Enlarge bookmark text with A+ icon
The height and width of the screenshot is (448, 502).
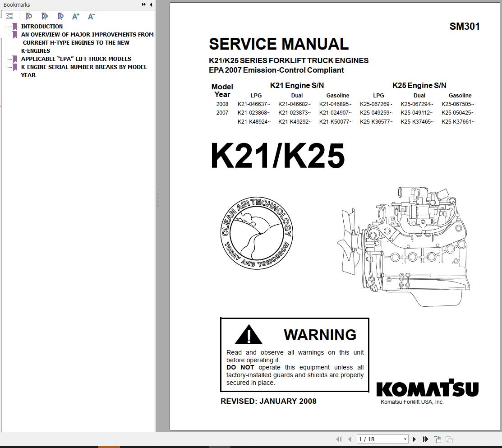(x=75, y=16)
